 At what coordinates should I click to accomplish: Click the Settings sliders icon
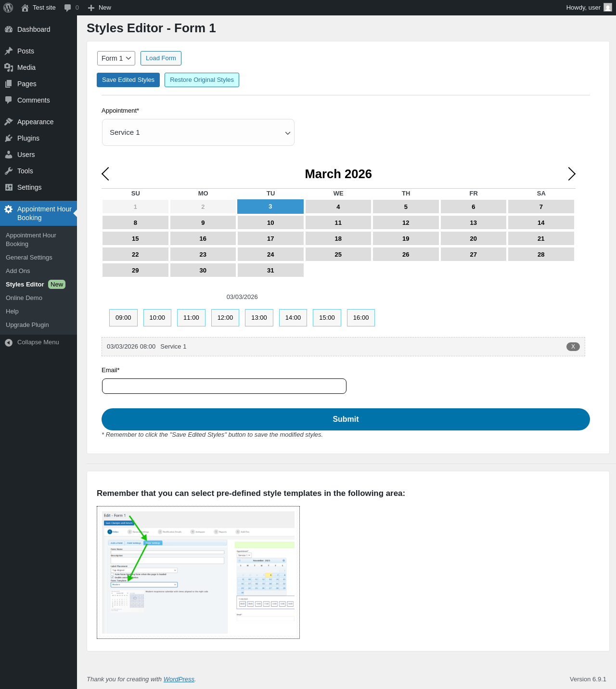pyautogui.click(x=9, y=187)
